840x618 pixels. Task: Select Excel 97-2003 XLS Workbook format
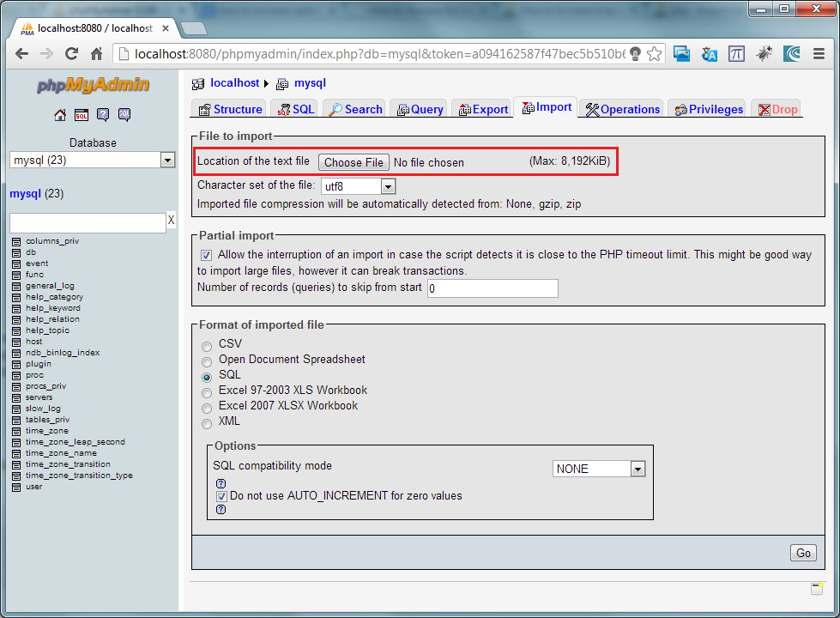click(207, 393)
